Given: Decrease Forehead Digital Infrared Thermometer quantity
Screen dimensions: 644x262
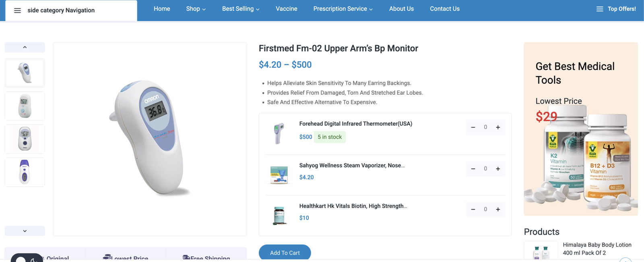Looking at the screenshot, I should pyautogui.click(x=473, y=127).
